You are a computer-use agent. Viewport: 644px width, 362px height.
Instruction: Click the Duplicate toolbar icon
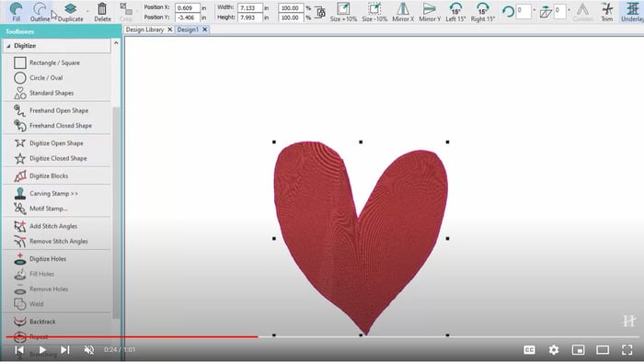point(70,12)
